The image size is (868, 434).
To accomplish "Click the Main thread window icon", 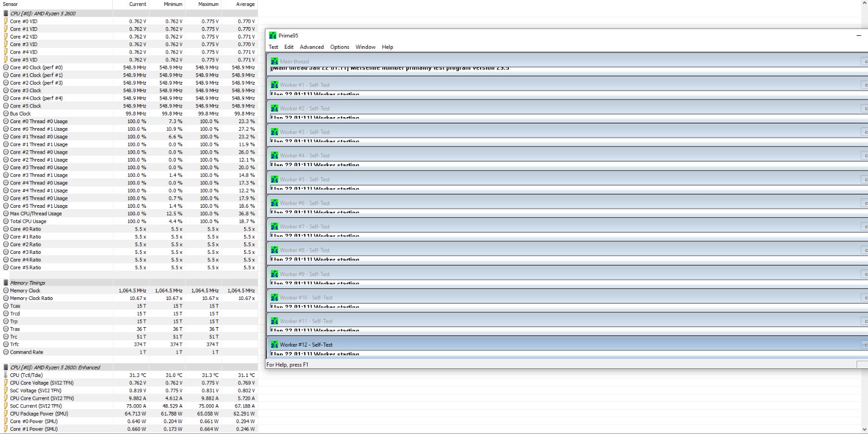I will pyautogui.click(x=275, y=61).
